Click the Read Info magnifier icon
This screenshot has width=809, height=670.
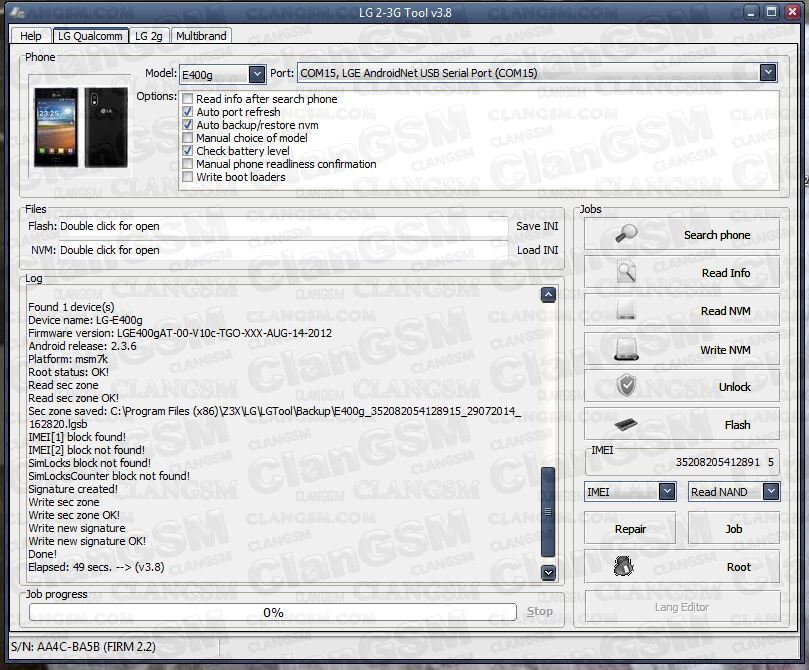tap(626, 272)
